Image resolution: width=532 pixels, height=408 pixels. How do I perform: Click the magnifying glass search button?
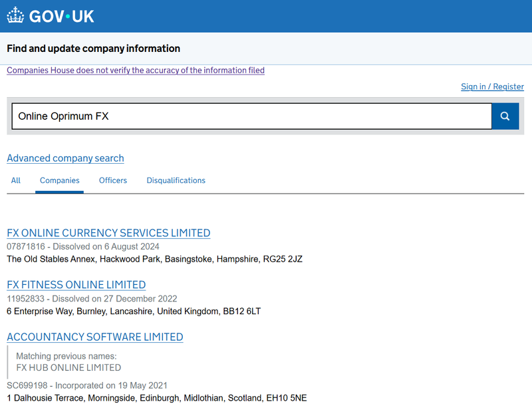pos(505,116)
